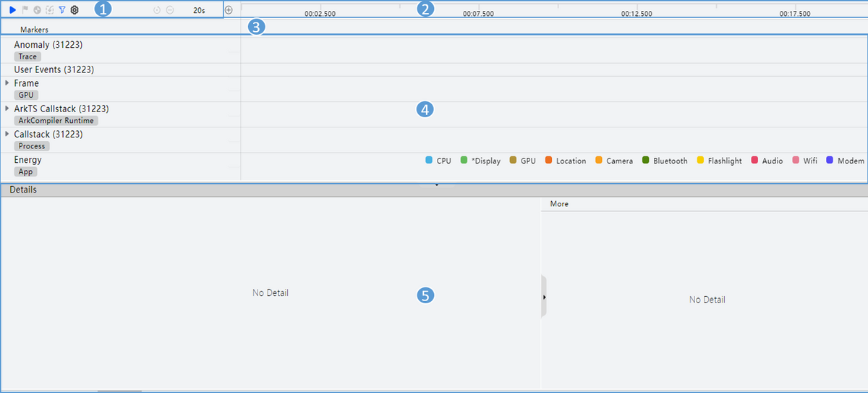This screenshot has width=868, height=393.
Task: Collapse the More panel with side arrow
Action: point(544,297)
